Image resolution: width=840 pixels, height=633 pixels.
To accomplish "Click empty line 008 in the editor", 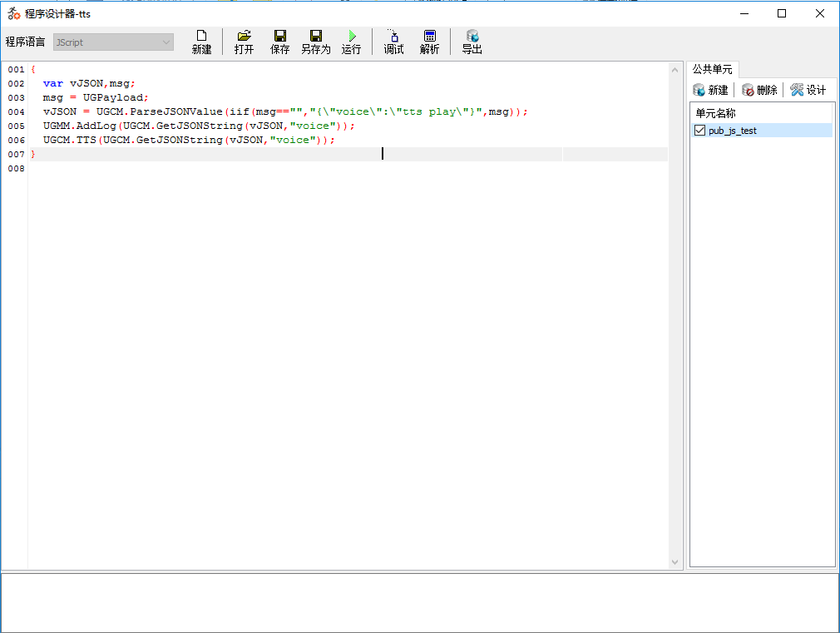I will click(x=348, y=168).
